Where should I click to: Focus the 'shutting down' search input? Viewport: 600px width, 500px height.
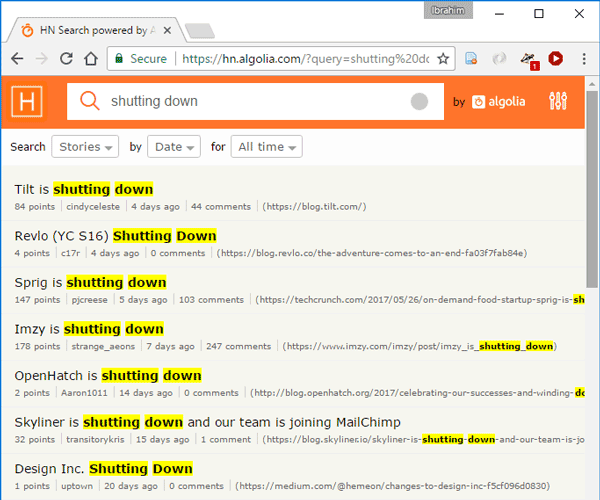point(256,101)
